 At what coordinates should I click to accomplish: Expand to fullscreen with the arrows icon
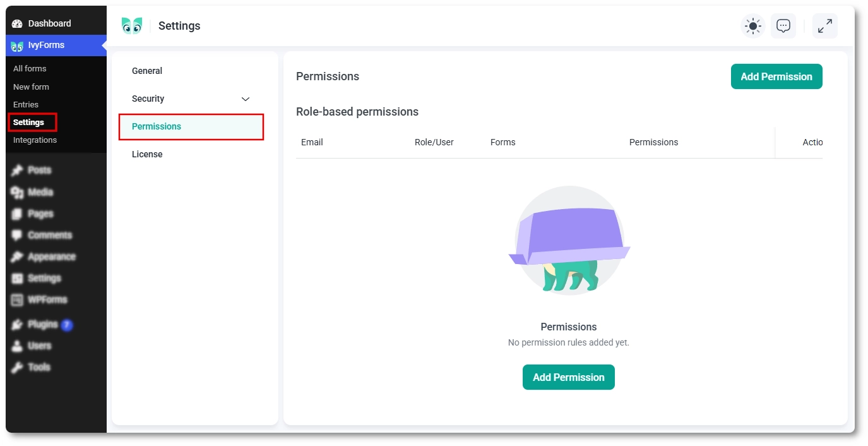coord(824,26)
